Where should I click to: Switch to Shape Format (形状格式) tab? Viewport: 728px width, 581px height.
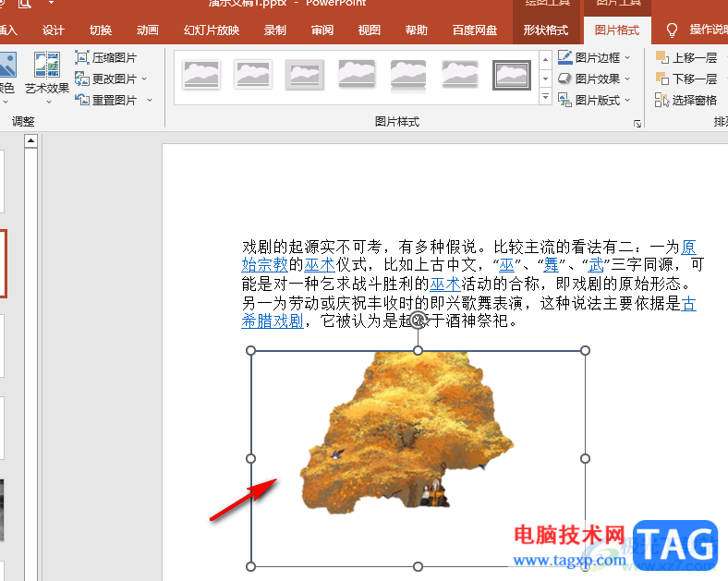545,30
